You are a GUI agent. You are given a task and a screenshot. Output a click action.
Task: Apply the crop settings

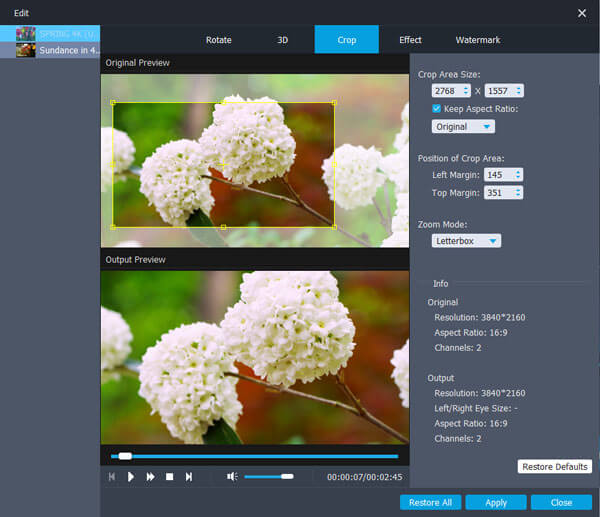click(x=496, y=502)
